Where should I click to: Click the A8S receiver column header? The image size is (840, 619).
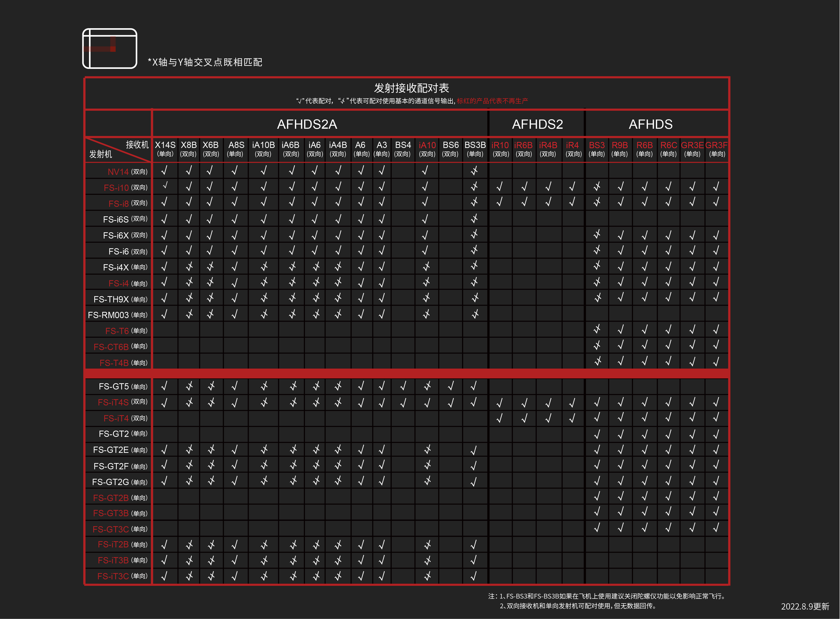(x=236, y=149)
